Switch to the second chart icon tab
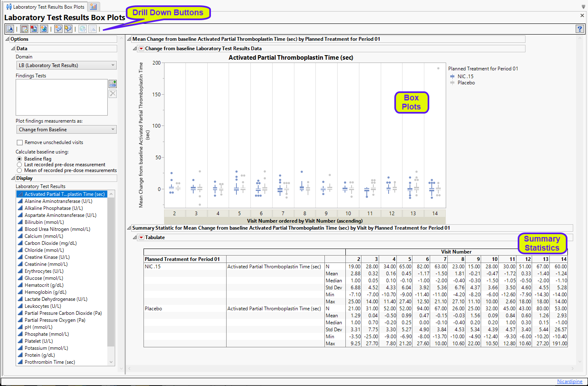The height and width of the screenshot is (386, 588). coord(93,7)
